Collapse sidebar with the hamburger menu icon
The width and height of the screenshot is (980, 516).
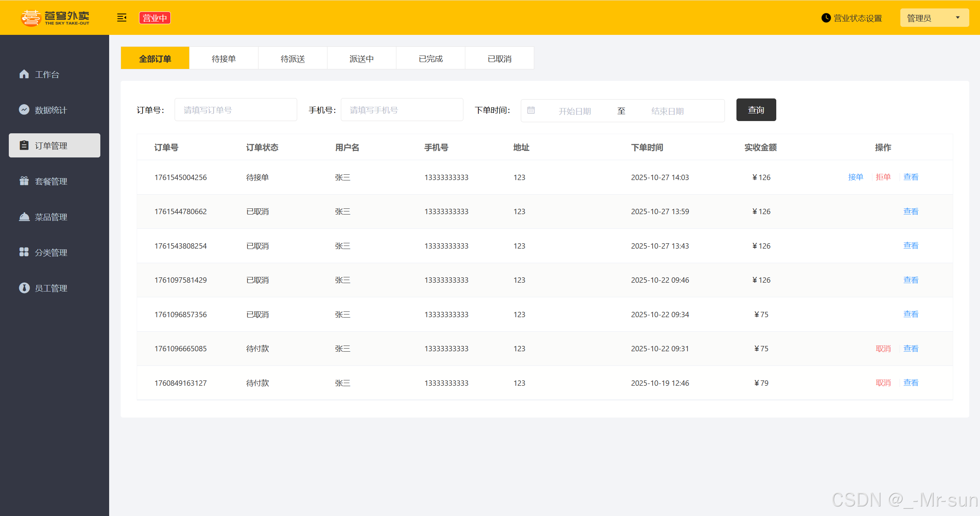pos(122,18)
